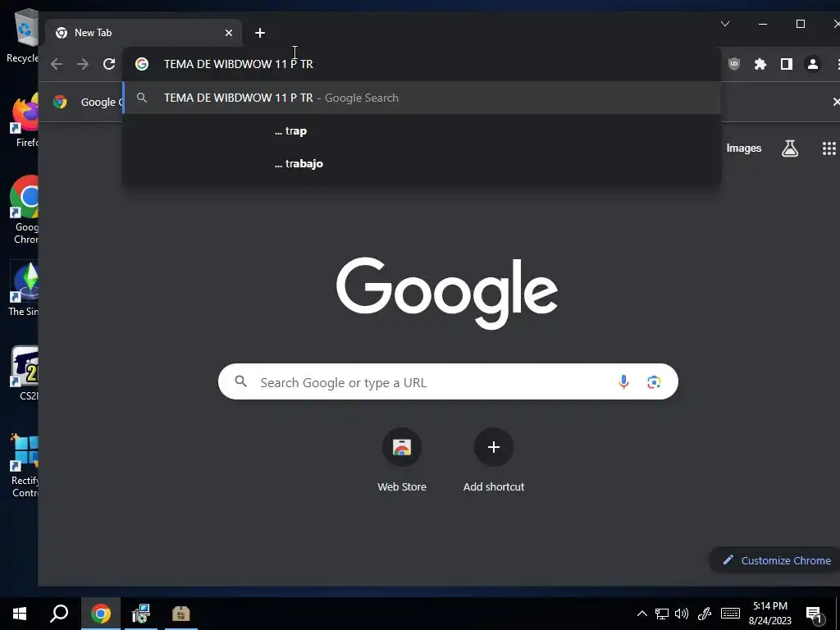Open the volume tray icon

(682, 614)
